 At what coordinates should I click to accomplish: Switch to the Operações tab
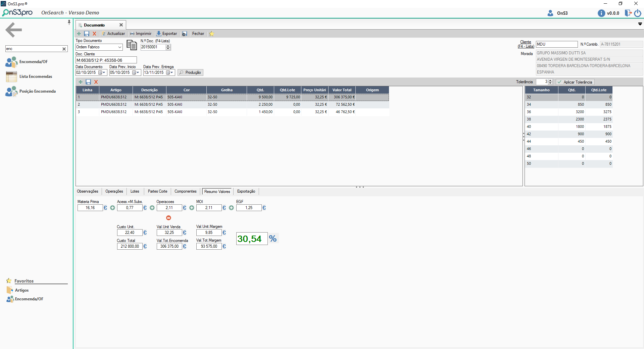click(114, 192)
